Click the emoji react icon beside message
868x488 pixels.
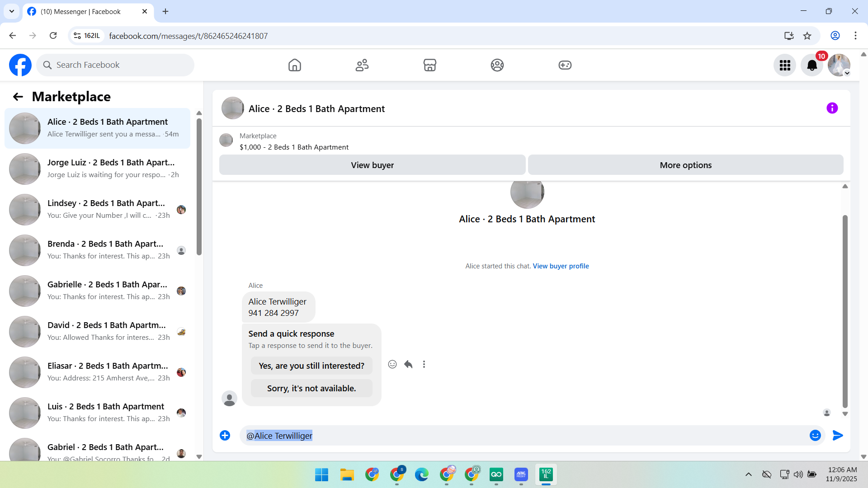pyautogui.click(x=392, y=364)
